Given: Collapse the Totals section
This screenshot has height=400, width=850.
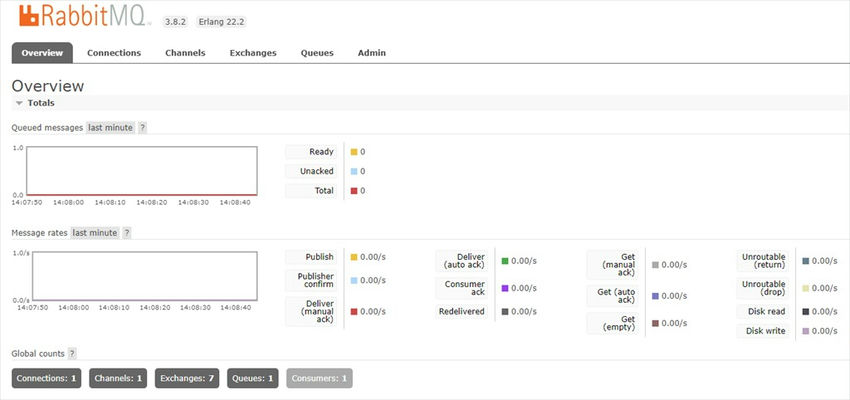Looking at the screenshot, I should click(35, 102).
